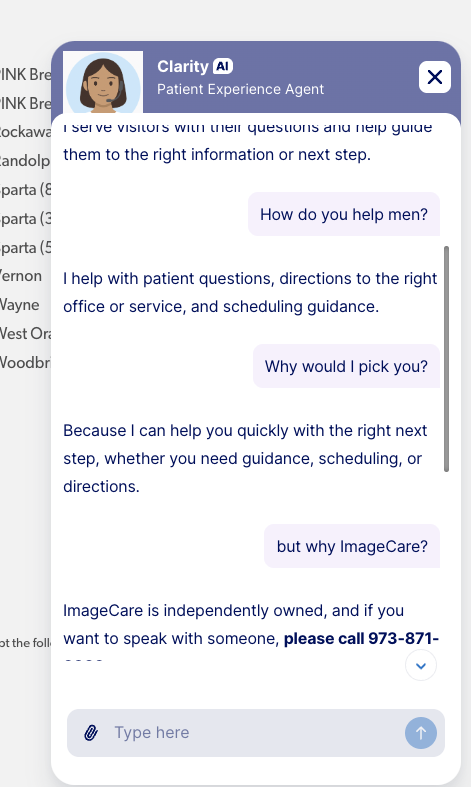
Task: Open the West Orange location link
Action: (25, 334)
